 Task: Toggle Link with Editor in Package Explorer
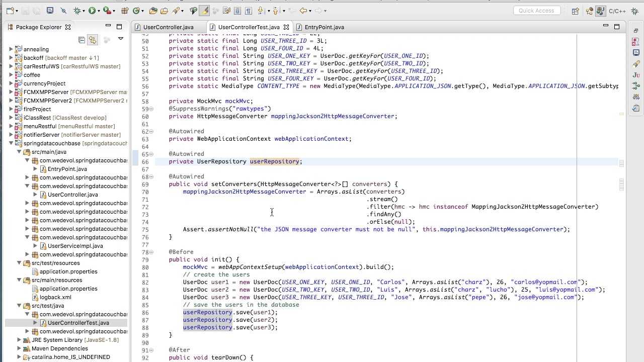click(x=93, y=39)
